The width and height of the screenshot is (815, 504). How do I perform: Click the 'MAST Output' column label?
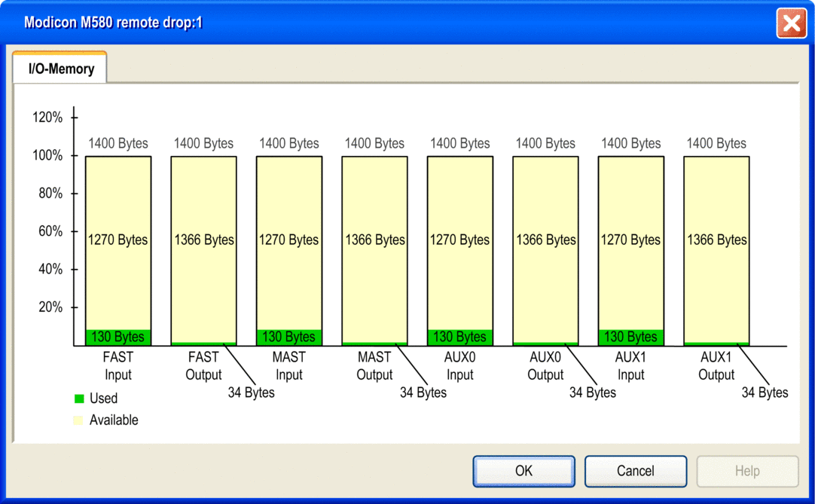(x=374, y=365)
